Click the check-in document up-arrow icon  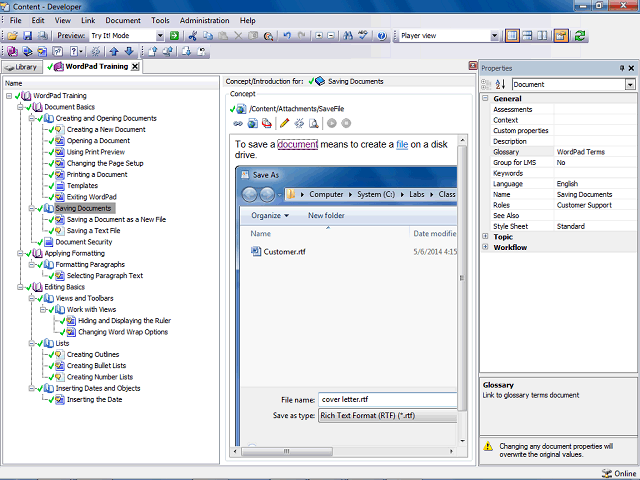153,51
